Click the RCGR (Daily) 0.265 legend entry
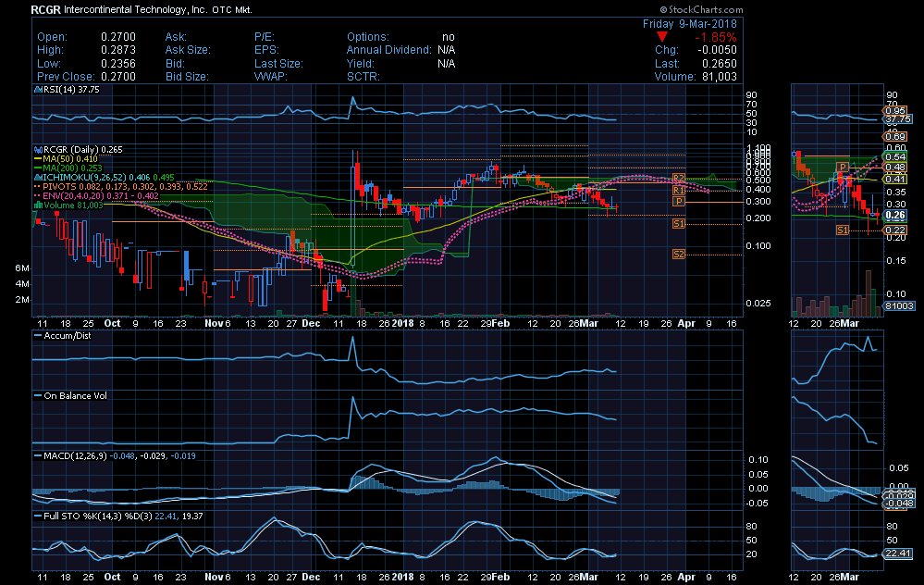Screen dimensions: 924x585 click(x=79, y=150)
